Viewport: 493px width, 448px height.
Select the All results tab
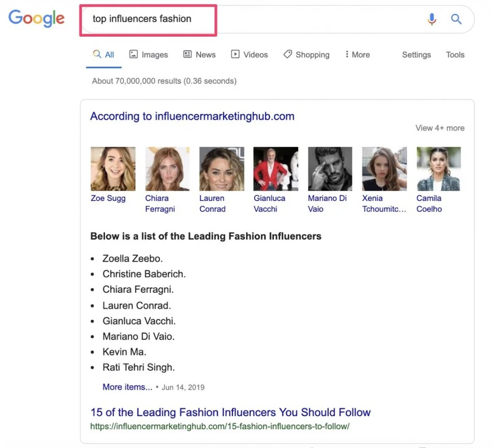(x=104, y=55)
